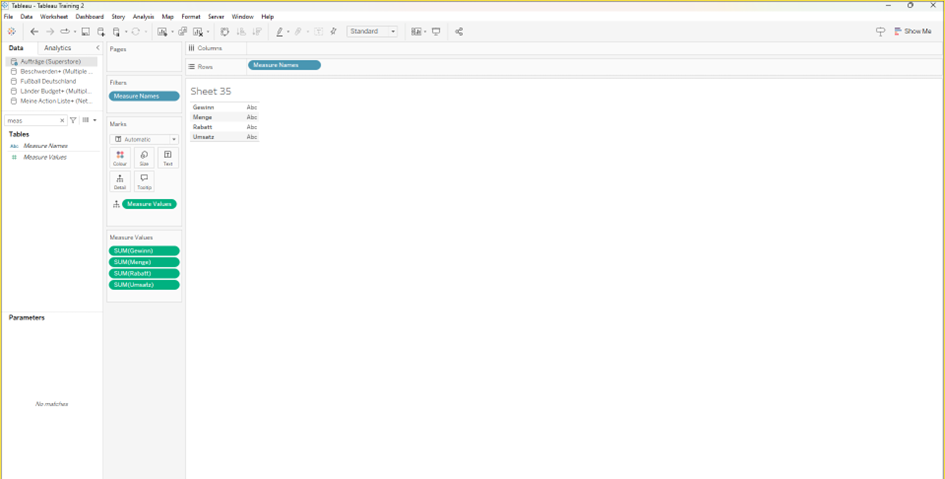This screenshot has height=479, width=945.
Task: Click the Swap Rows and Columns icon
Action: click(x=225, y=31)
